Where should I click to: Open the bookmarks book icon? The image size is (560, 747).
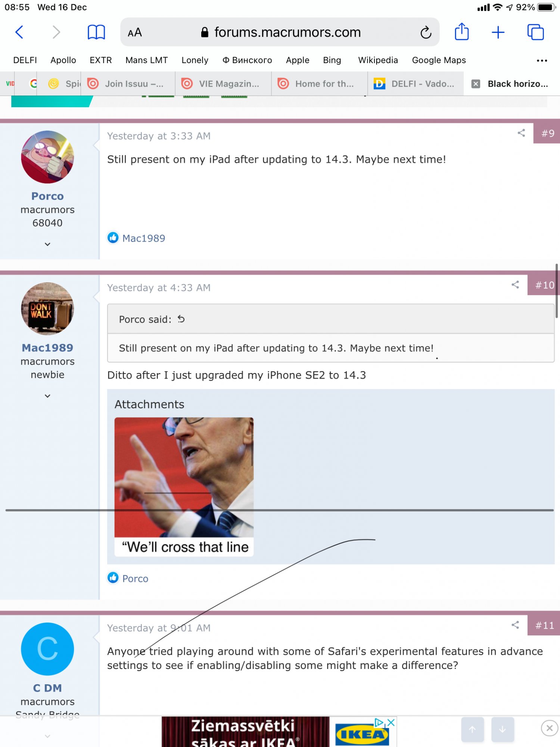pos(96,32)
